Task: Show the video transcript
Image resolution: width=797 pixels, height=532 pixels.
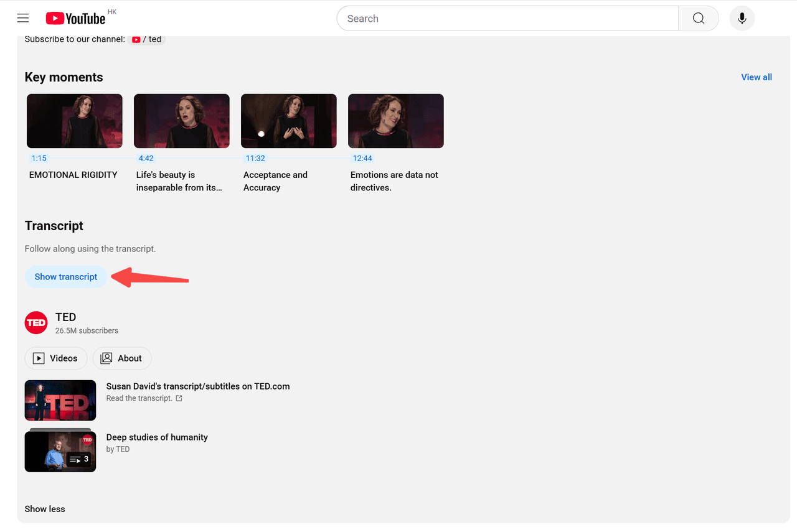Action: (x=66, y=277)
